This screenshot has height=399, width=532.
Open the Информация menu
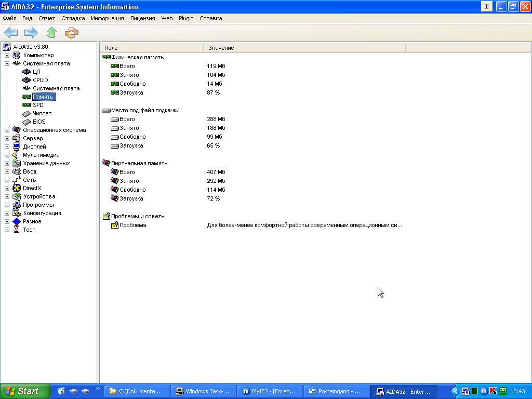[x=107, y=18]
